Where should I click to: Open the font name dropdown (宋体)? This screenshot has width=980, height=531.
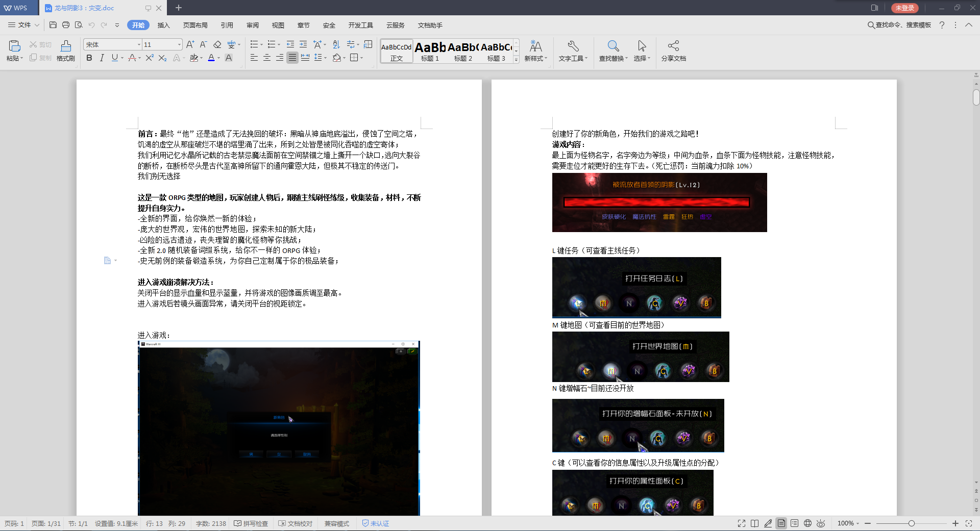tap(139, 45)
